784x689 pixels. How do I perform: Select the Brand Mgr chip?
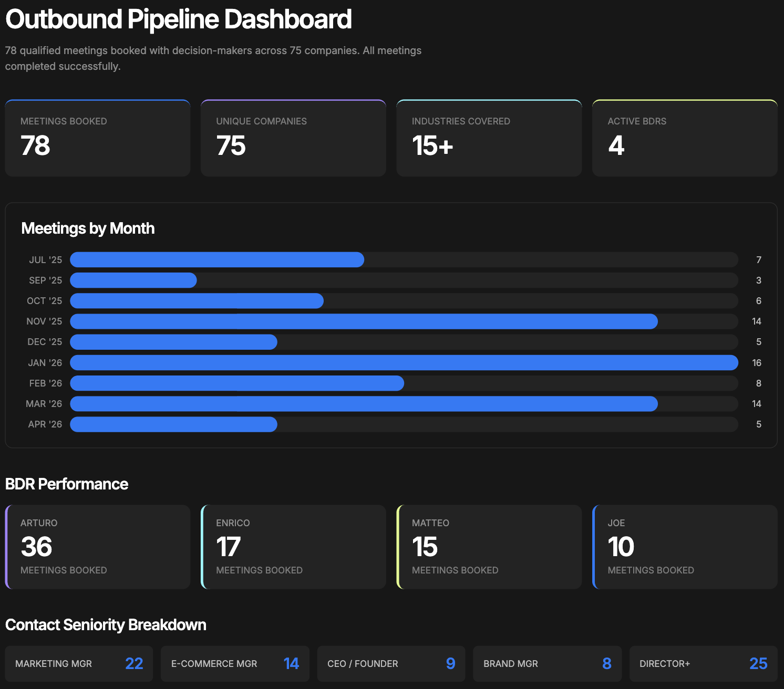tap(547, 663)
